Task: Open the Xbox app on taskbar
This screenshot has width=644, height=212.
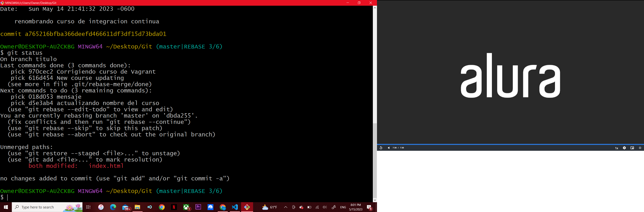Action: (186, 207)
